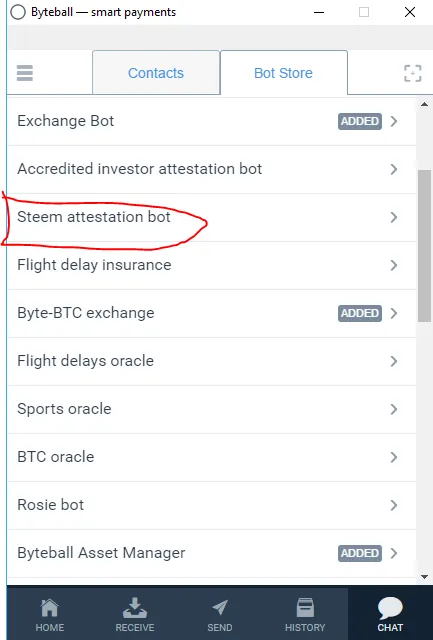Select the Chat bubble icon
The image size is (433, 640).
pyautogui.click(x=390, y=608)
